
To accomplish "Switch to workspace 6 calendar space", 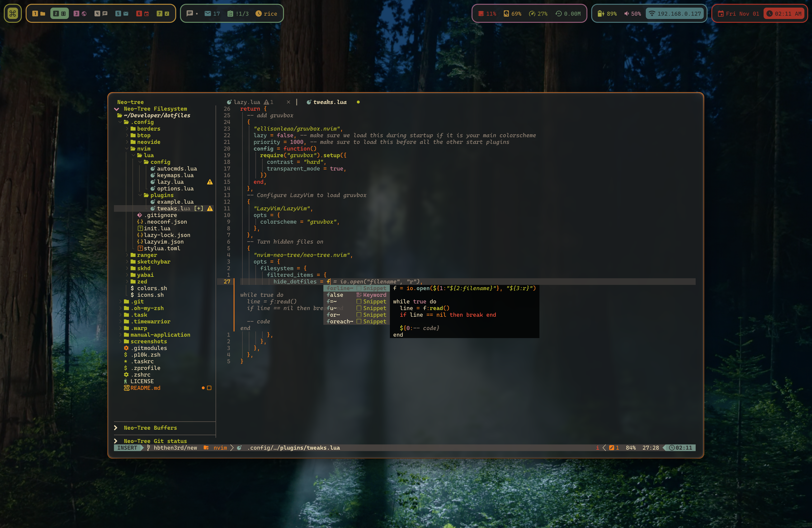I will coord(143,14).
